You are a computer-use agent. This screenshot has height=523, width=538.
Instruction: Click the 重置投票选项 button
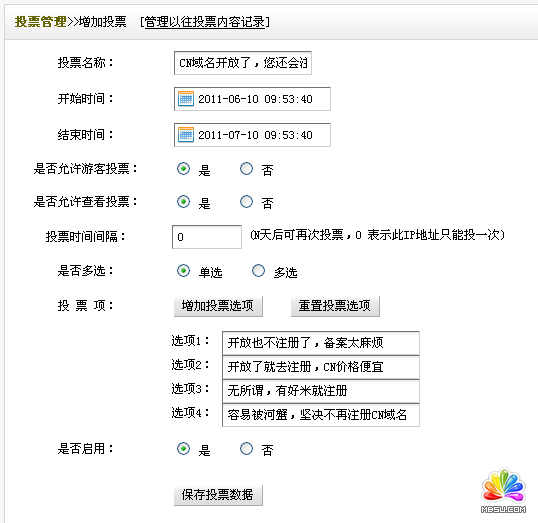point(335,306)
